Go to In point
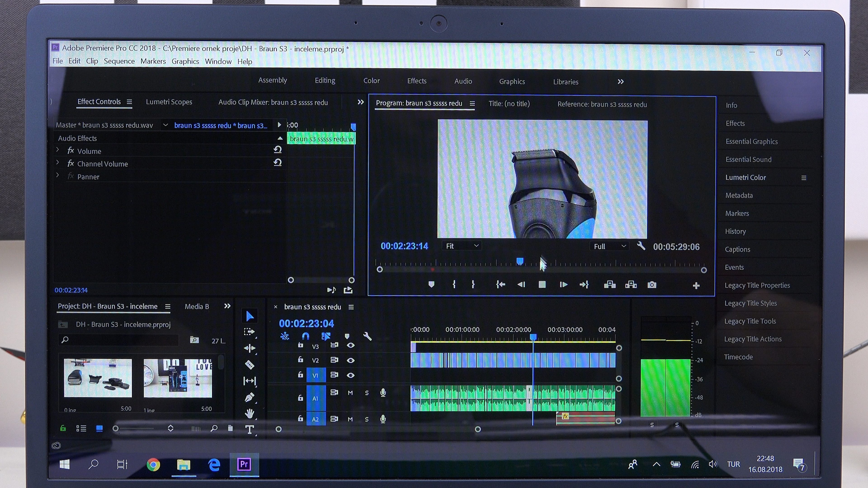Viewport: 868px width, 488px height. [x=501, y=285]
